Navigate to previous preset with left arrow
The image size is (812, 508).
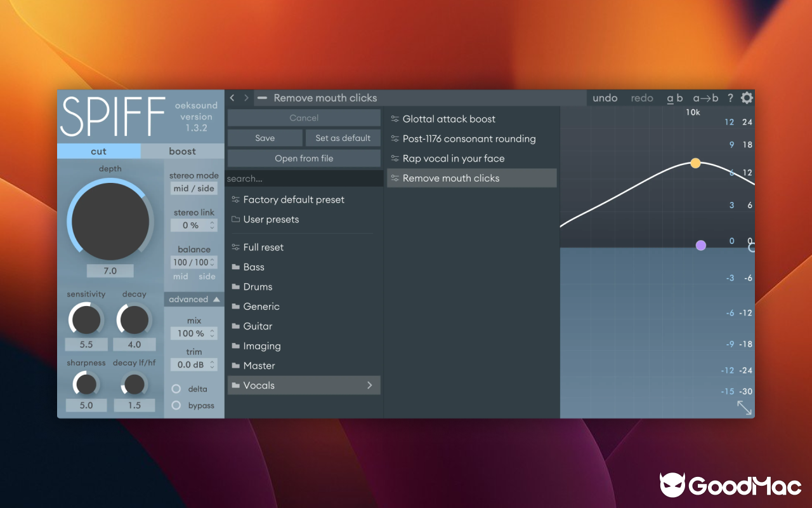click(x=232, y=98)
